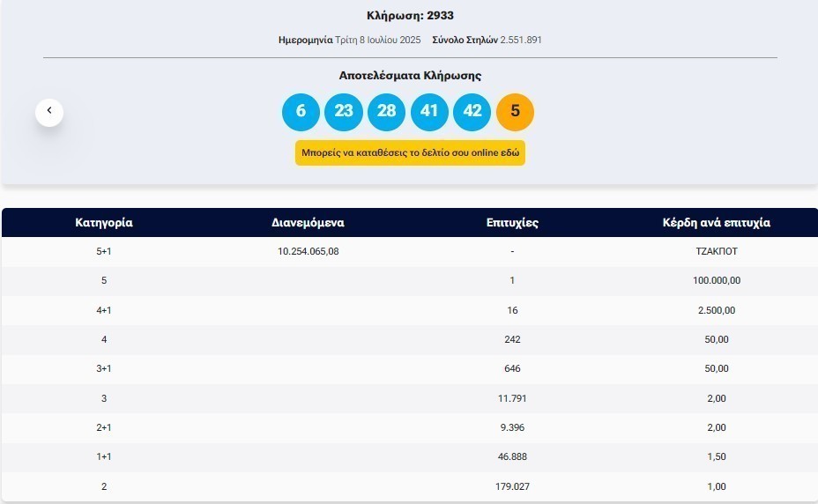The width and height of the screenshot is (818, 504).
Task: Click the blue ball number 28
Action: (x=386, y=112)
